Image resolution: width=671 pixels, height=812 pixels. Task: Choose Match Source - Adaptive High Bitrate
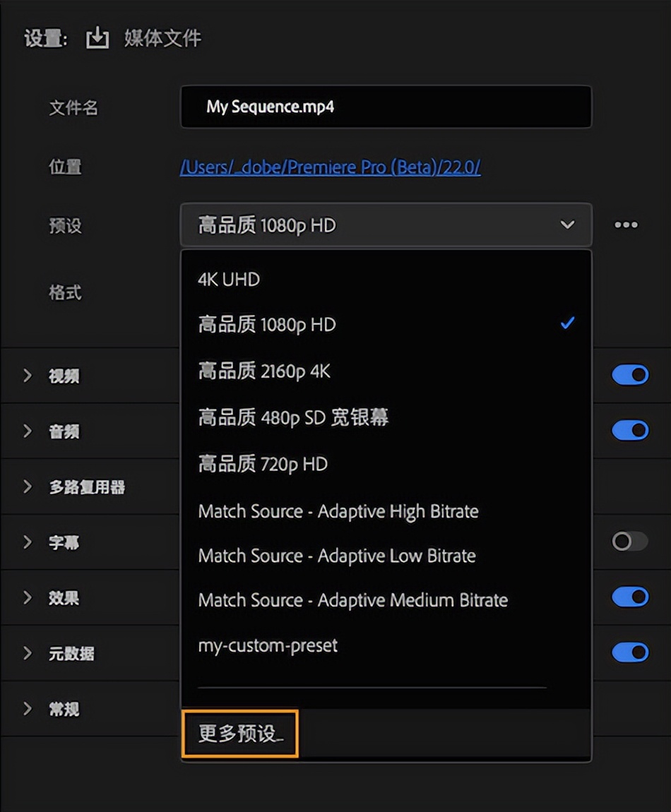(338, 511)
